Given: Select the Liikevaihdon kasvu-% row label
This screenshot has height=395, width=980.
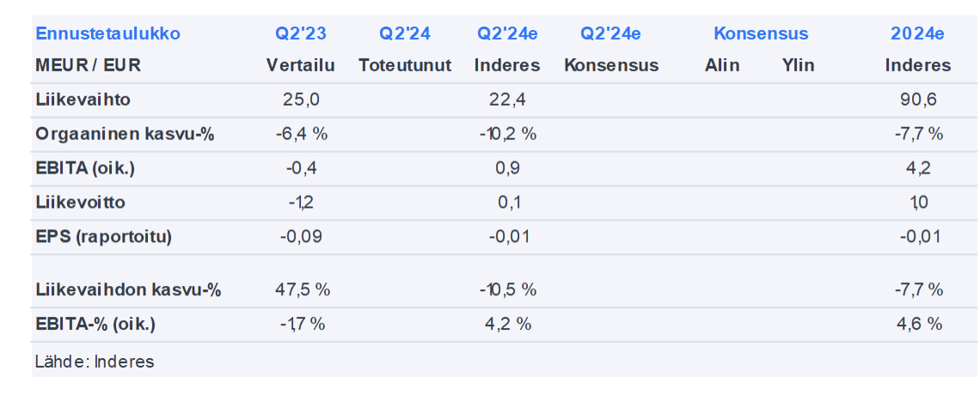Looking at the screenshot, I should coord(129,289).
